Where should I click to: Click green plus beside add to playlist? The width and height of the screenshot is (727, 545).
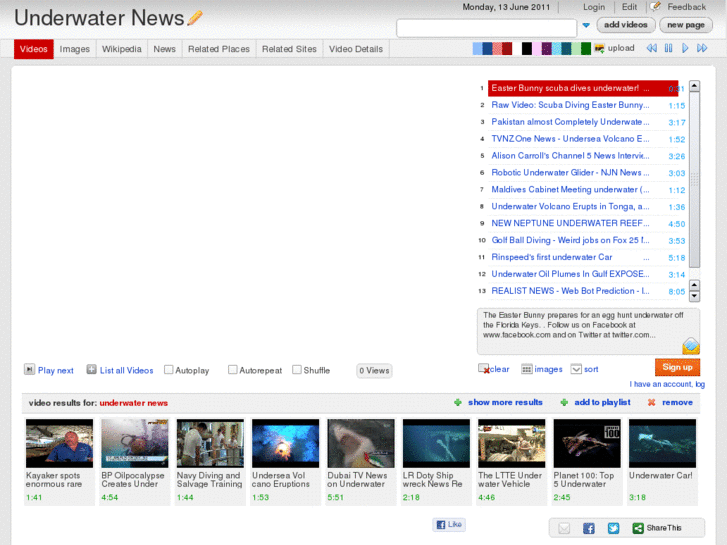564,402
